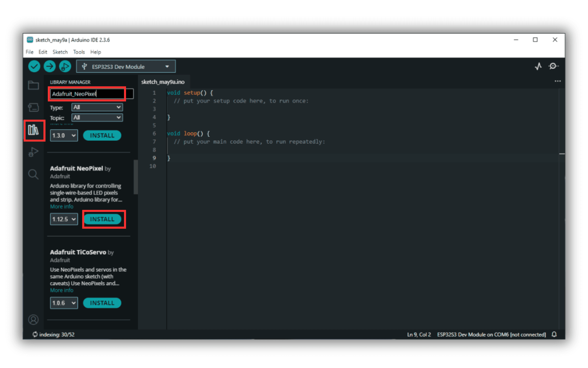Open Library Manager books icon
The image size is (588, 368).
coord(33,130)
